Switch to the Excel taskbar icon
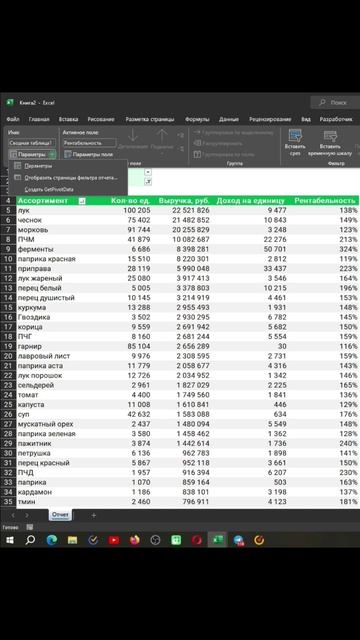 pos(218,540)
